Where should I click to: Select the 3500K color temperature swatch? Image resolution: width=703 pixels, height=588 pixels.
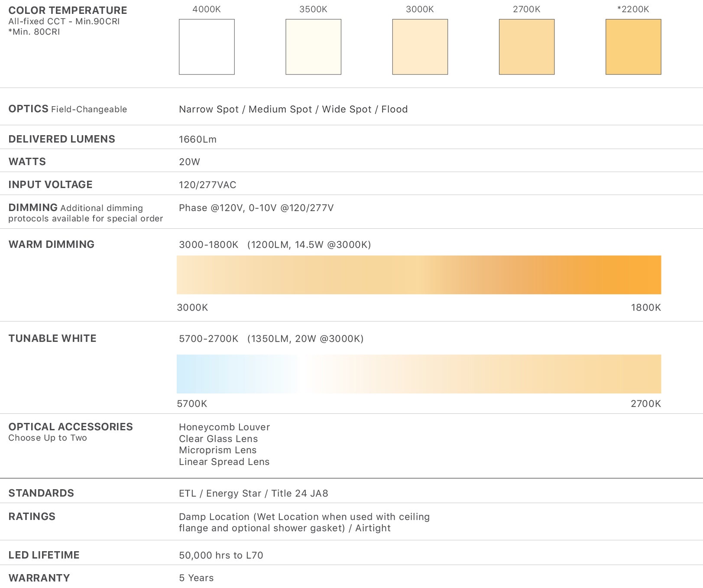tap(313, 47)
